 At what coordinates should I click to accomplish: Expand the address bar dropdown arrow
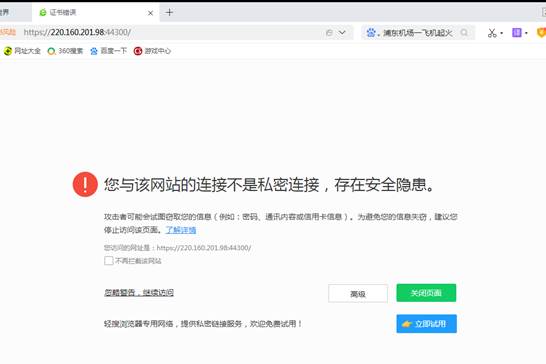342,32
